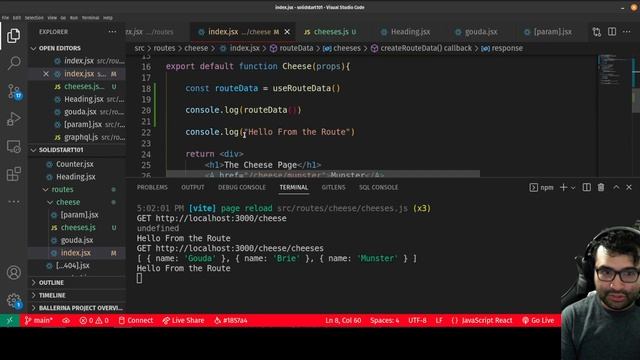Open the GitLens panel tab
The height and width of the screenshot is (360, 640).
pos(333,187)
